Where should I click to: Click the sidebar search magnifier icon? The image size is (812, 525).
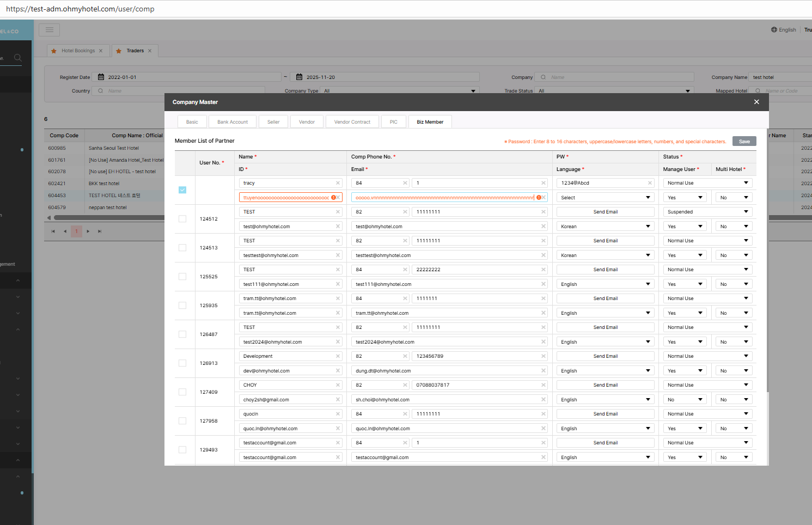click(17, 58)
